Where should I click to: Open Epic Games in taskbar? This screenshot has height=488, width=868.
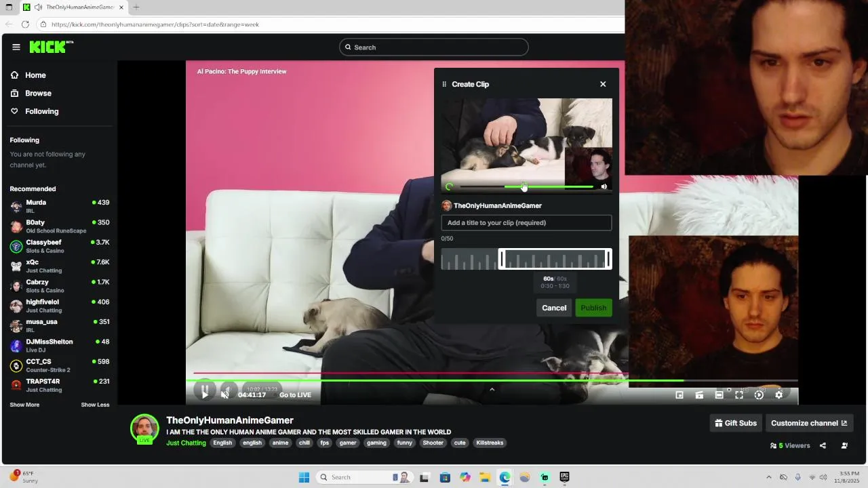564,477
